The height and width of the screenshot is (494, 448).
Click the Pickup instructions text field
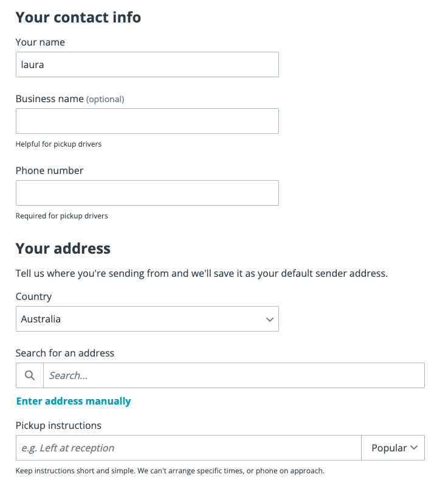pos(188,448)
